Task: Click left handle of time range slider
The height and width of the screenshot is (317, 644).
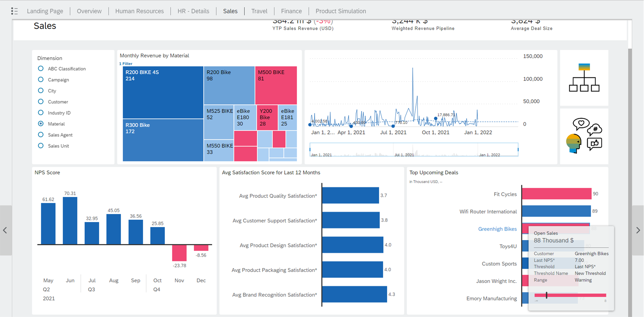Action: pos(310,150)
